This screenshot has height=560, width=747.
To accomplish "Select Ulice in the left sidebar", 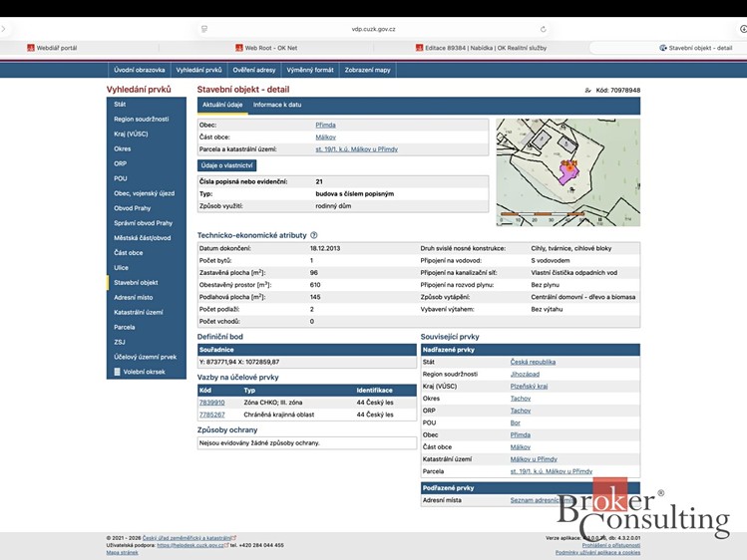I will [147, 267].
